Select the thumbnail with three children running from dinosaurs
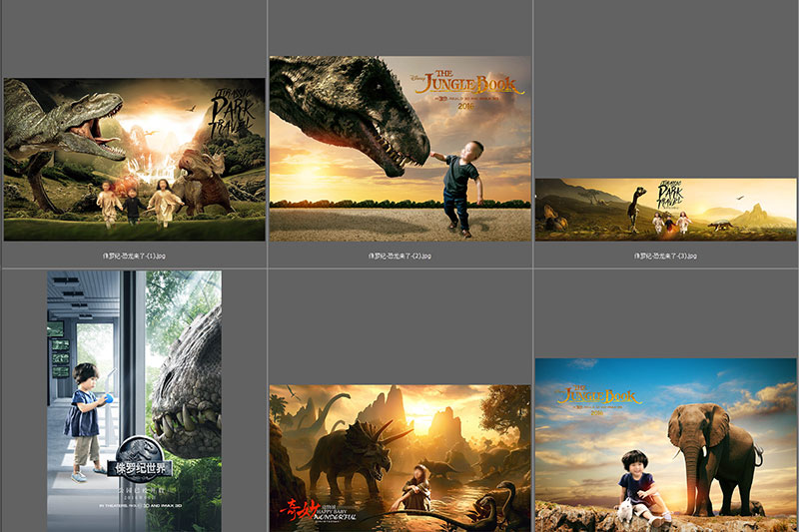The image size is (799, 532). tap(135, 160)
